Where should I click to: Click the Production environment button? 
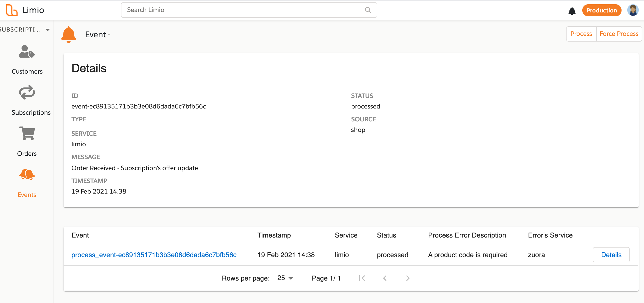pos(601,10)
